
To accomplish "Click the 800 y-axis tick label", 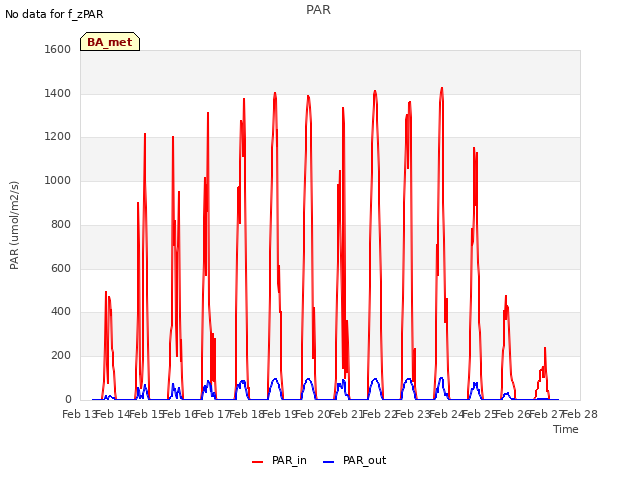I will 61,224.
